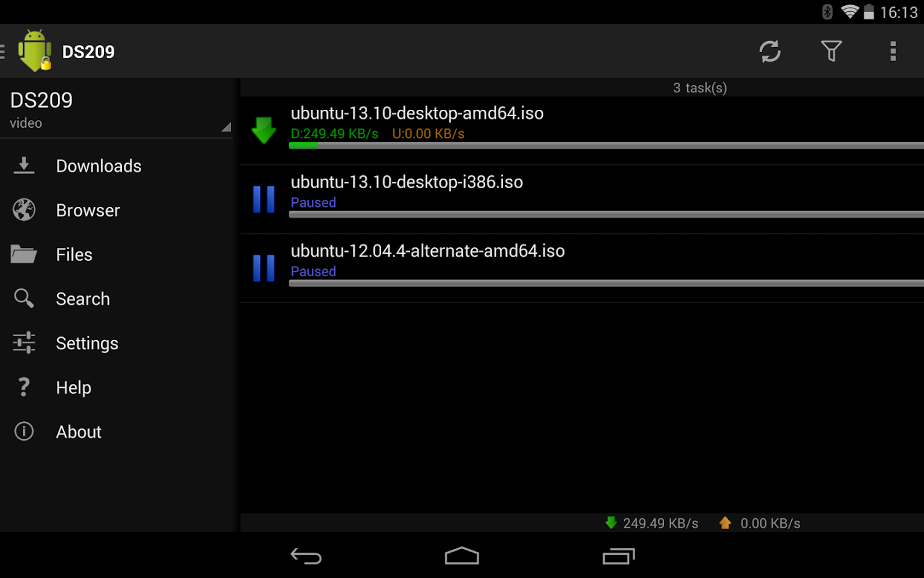The image size is (924, 578).
Task: Open the filter funnel icon
Action: (832, 51)
